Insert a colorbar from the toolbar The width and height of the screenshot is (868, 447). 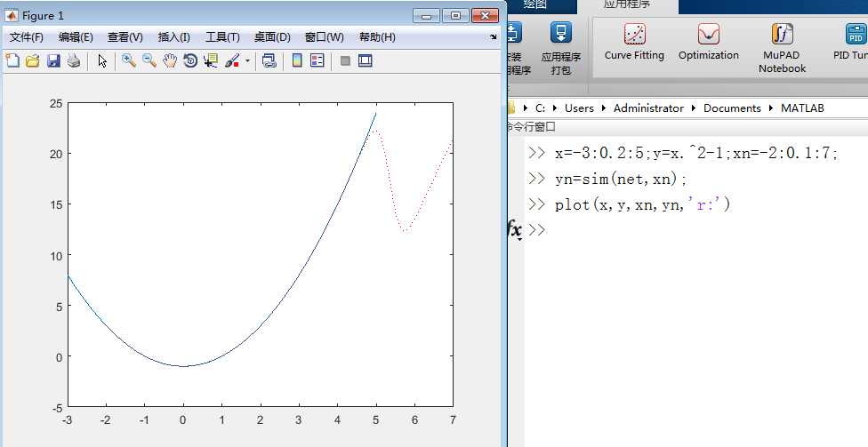[x=297, y=60]
